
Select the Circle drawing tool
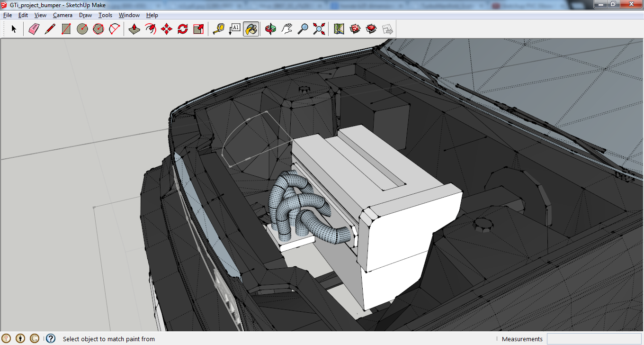[x=82, y=29]
